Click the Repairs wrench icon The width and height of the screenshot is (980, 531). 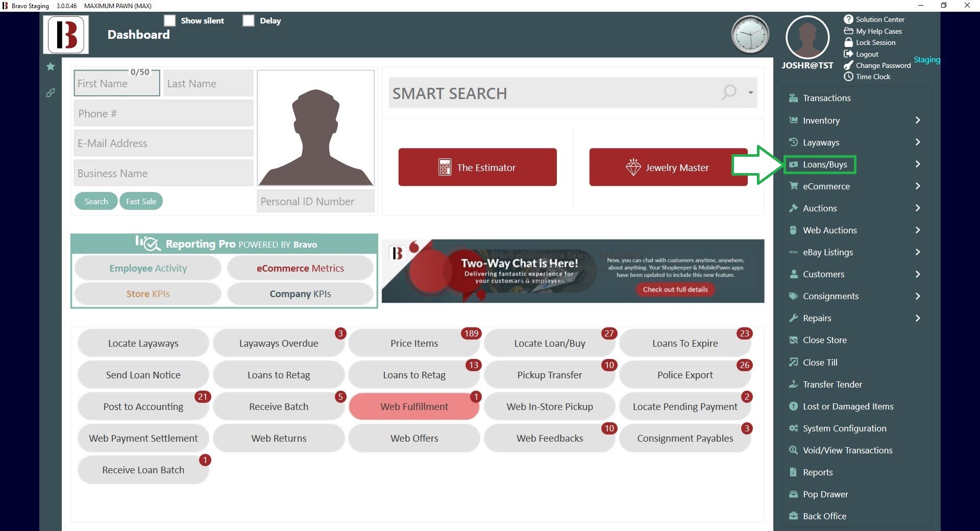tap(793, 318)
